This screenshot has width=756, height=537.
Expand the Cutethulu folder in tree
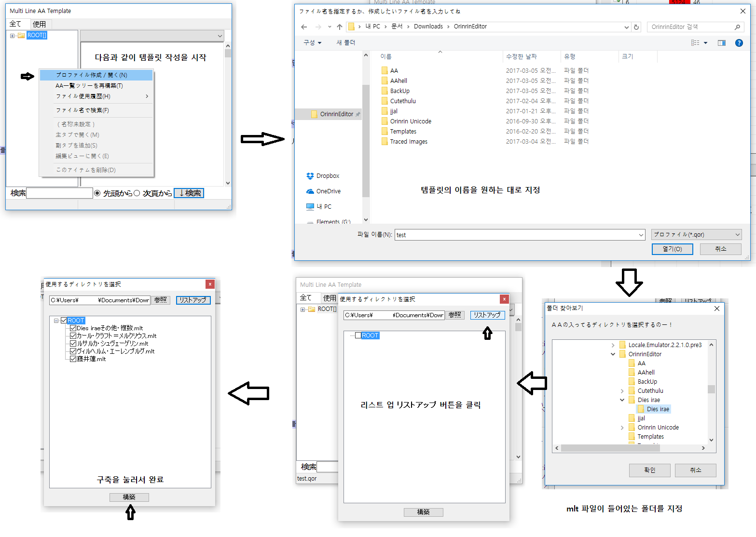[622, 391]
